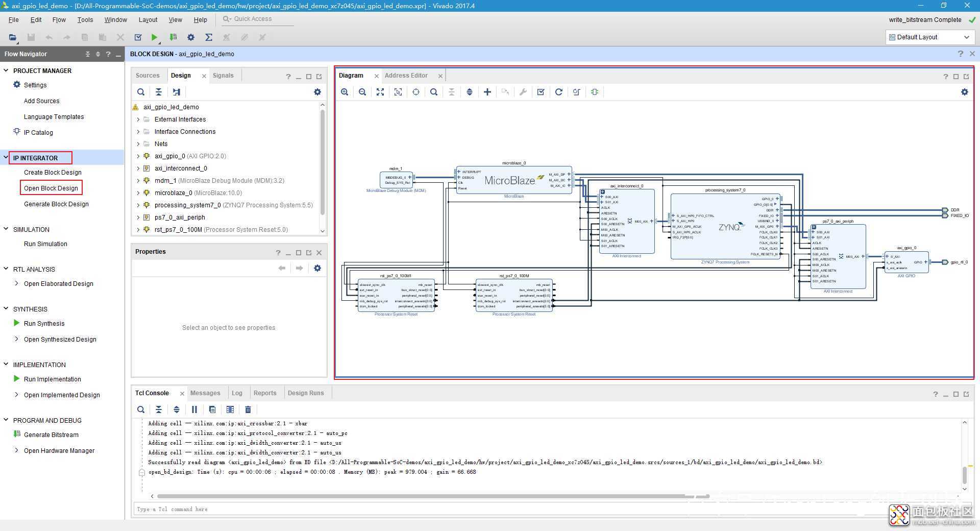980x531 pixels.
Task: Click search icon in Tcl Console
Action: (x=141, y=409)
